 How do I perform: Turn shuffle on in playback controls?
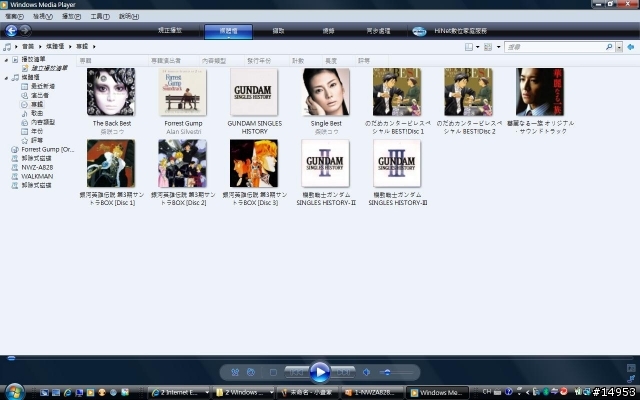[x=235, y=372]
